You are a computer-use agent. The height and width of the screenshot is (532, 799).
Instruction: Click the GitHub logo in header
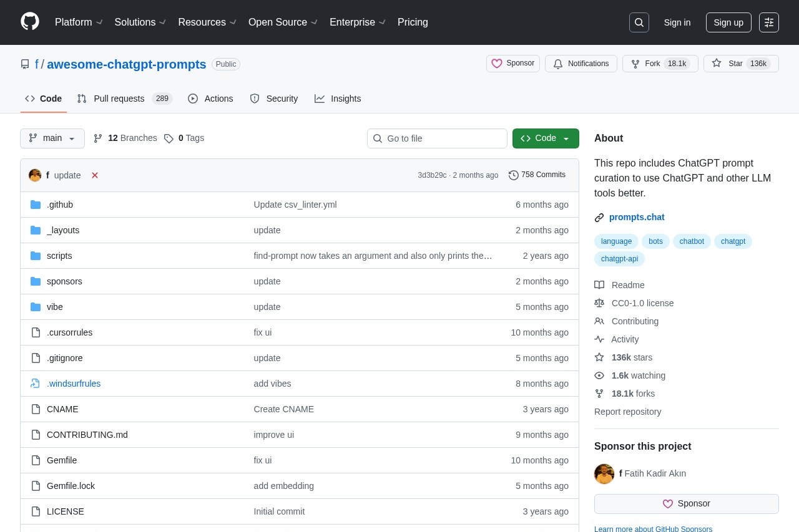(30, 22)
